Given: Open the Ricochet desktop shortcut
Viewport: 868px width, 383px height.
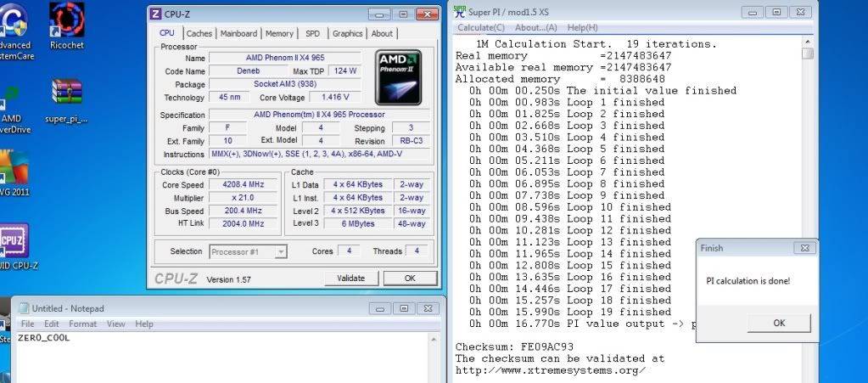Looking at the screenshot, I should pos(66,25).
